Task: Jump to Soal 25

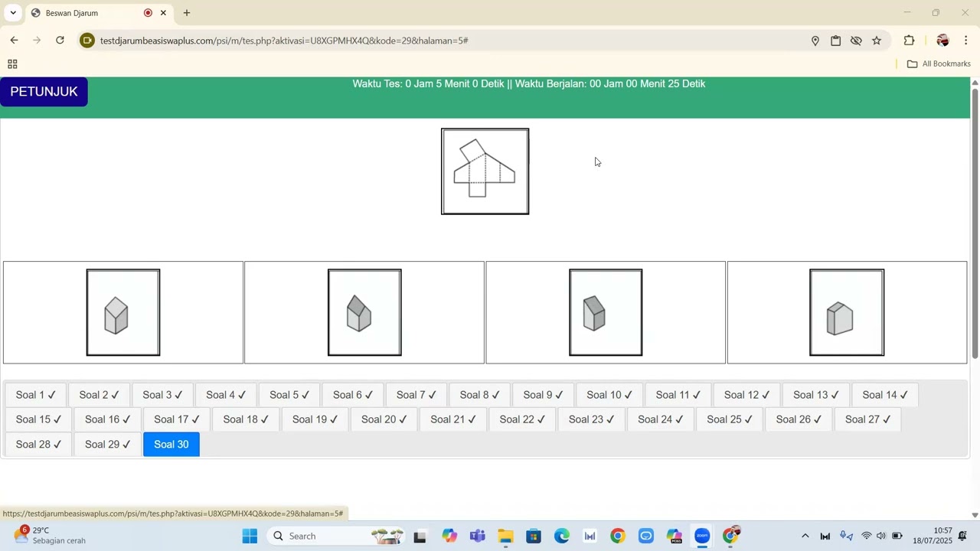Action: coord(730,419)
